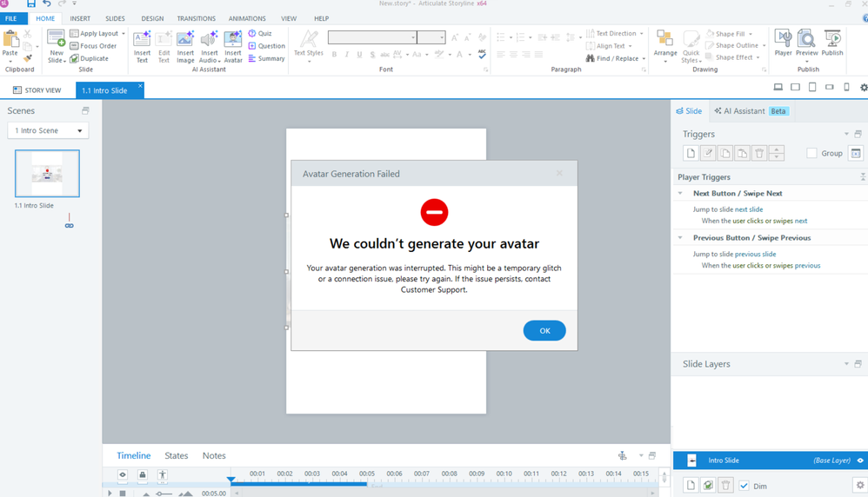
Task: Toggle visibility of Intro Slide base layer
Action: tap(860, 460)
